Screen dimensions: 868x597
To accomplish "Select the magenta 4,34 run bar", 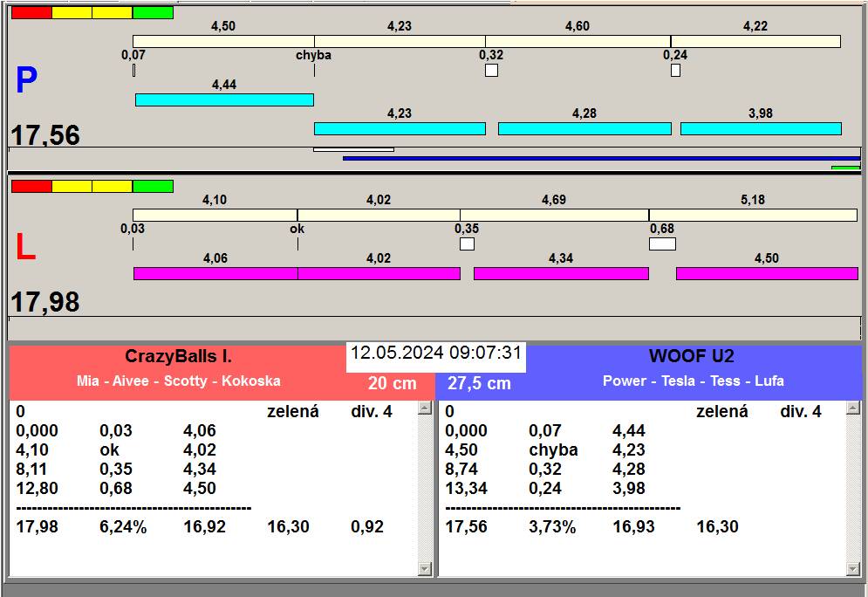I will pyautogui.click(x=561, y=273).
